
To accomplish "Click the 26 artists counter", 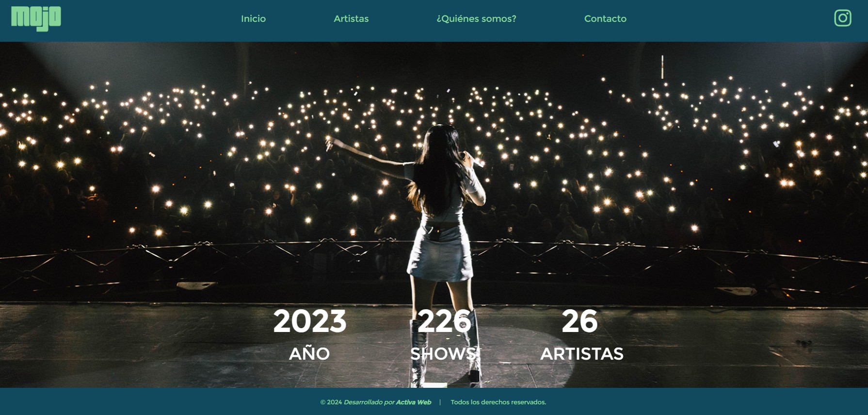I will [x=579, y=321].
